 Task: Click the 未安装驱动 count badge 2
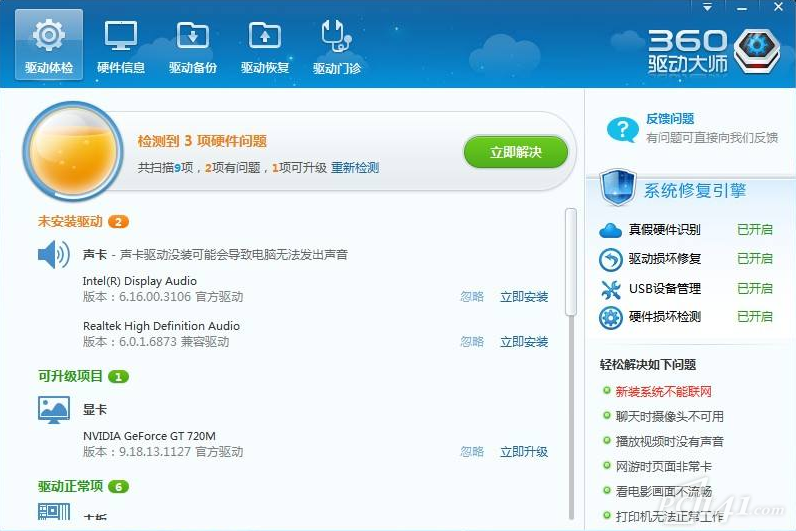(118, 222)
